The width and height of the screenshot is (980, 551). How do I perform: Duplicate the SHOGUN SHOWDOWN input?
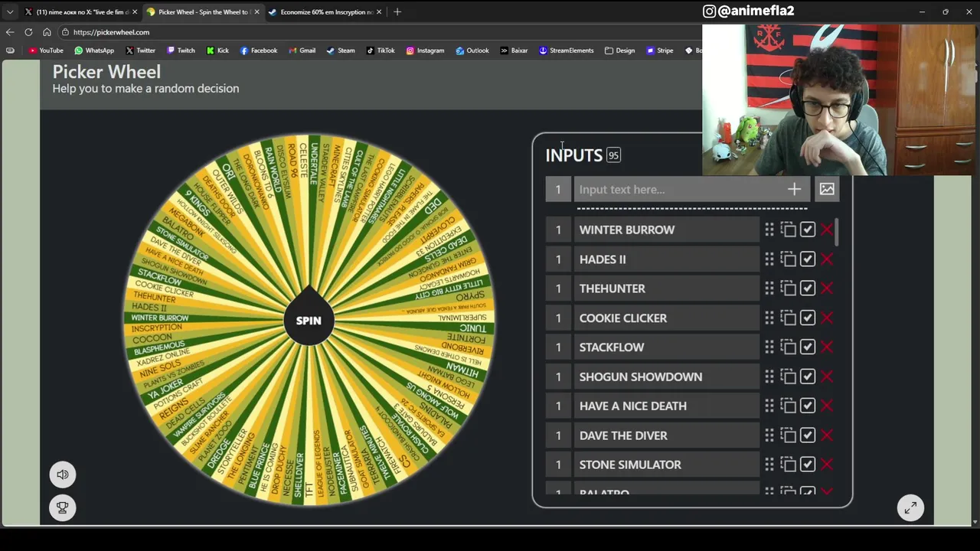click(x=789, y=377)
